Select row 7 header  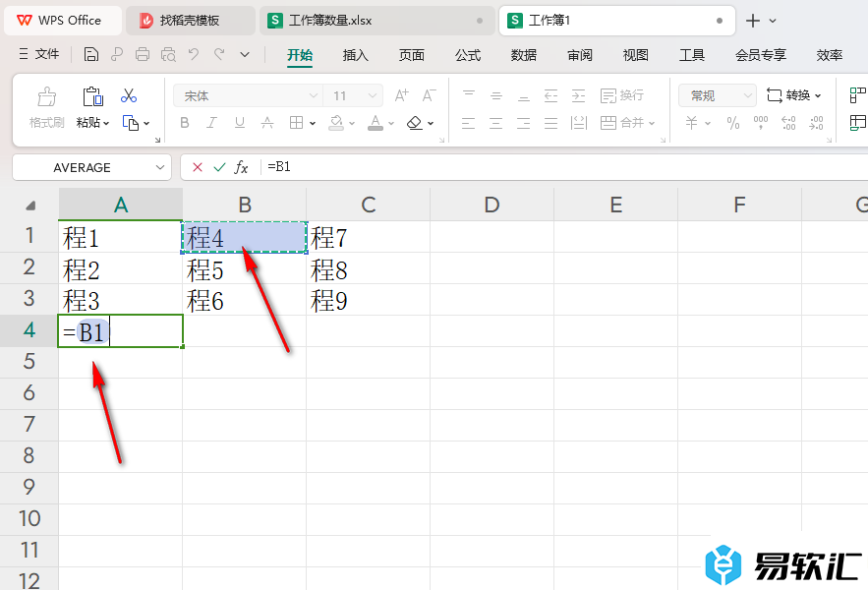(x=29, y=425)
